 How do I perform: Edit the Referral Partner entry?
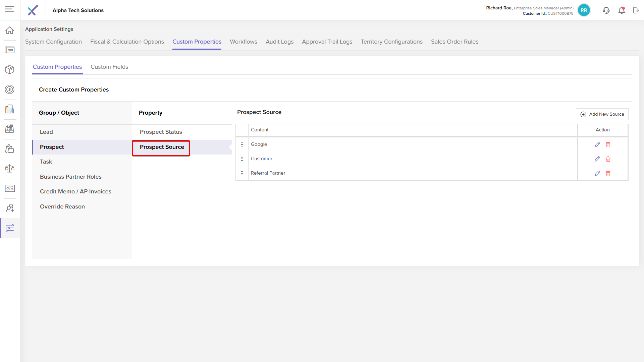[597, 173]
